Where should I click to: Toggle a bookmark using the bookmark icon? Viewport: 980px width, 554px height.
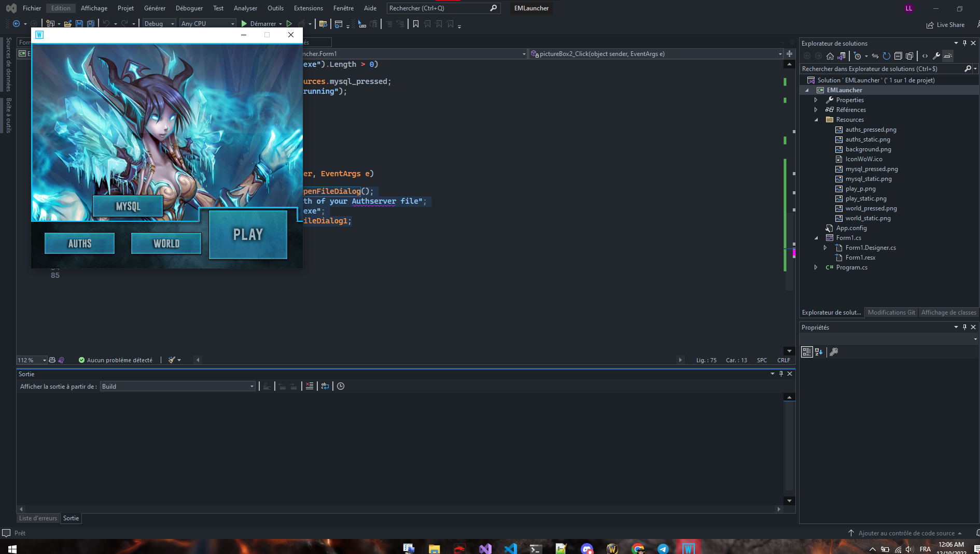point(415,24)
